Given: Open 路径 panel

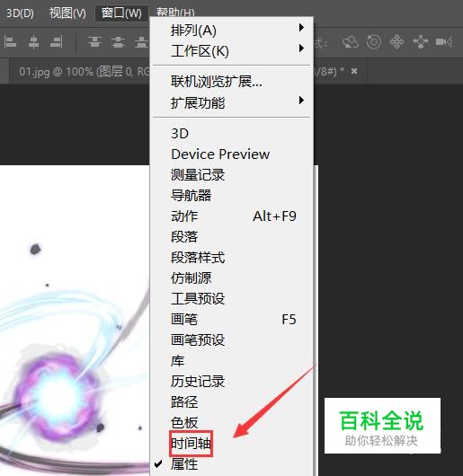Looking at the screenshot, I should tap(233, 402).
